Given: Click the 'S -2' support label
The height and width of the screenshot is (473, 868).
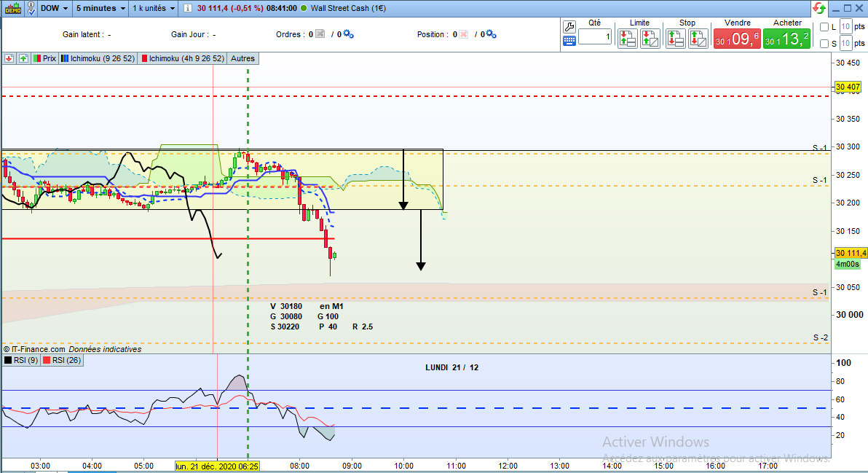Looking at the screenshot, I should [x=821, y=338].
